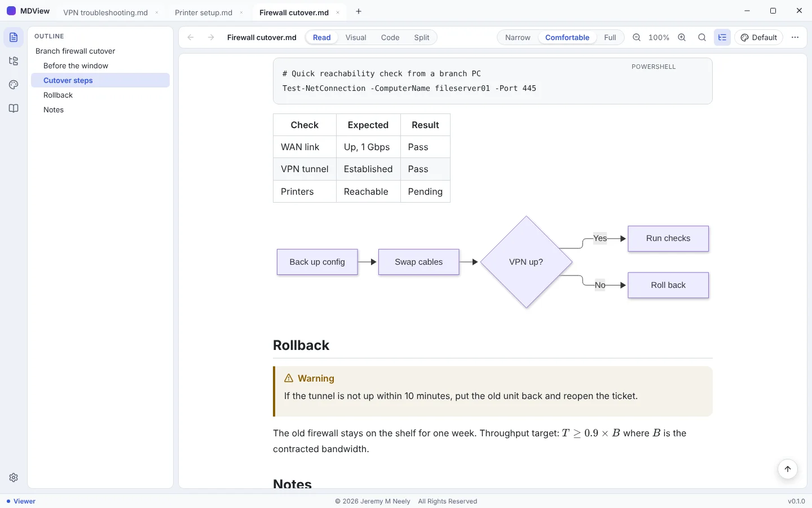
Task: Close the Printer setup.md tab
Action: (x=241, y=12)
